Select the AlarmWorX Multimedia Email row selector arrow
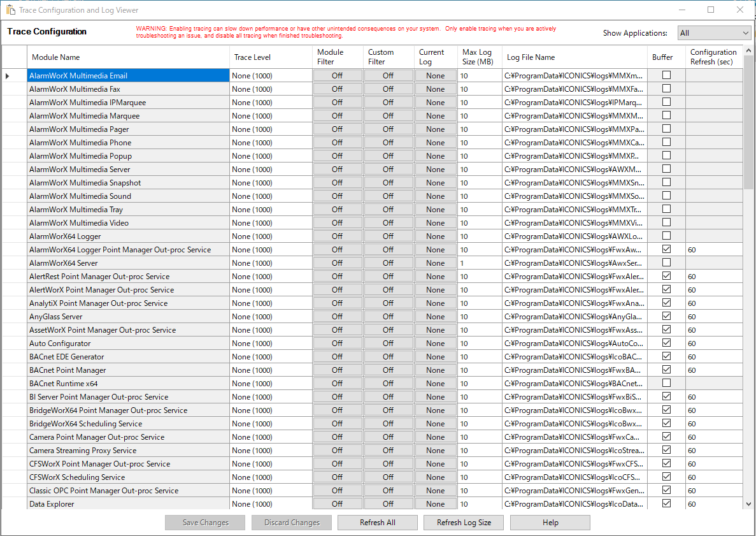Viewport: 756px width, 536px height. (8, 76)
